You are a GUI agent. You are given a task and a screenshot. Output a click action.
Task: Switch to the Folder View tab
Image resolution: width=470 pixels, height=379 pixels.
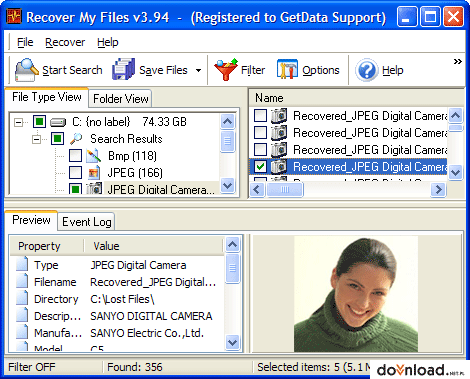pos(121,99)
